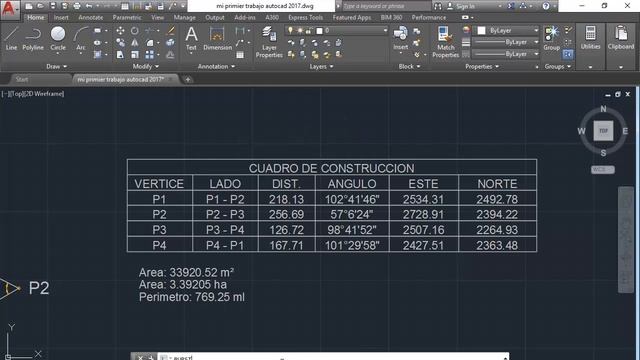Click the Help question mark icon
The width and height of the screenshot is (640, 360).
point(546,6)
